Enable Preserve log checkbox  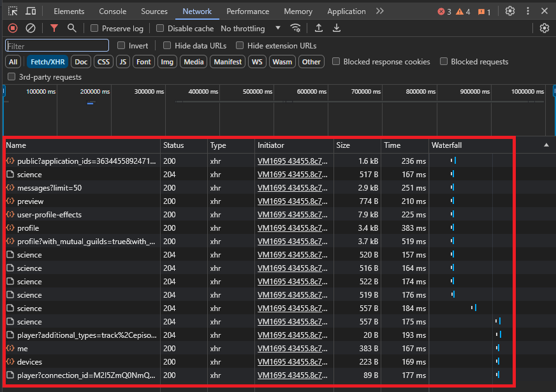tap(94, 28)
